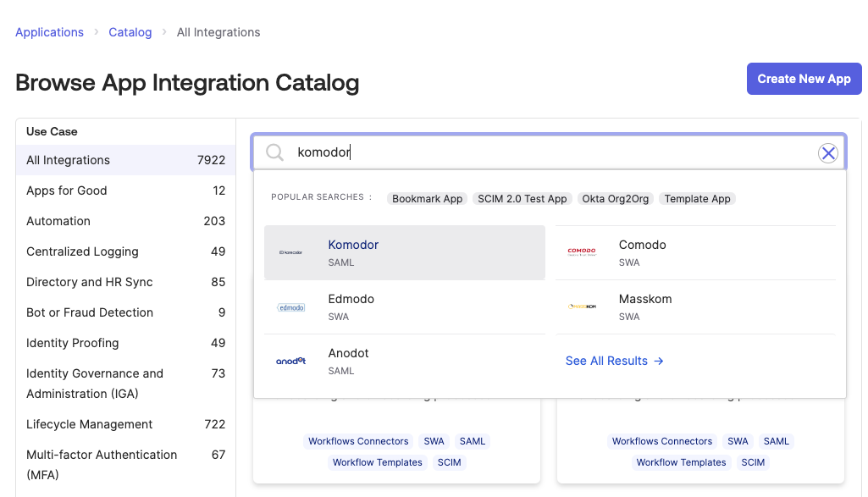
Task: Select Bot or Fraud Detection use case
Action: pyautogui.click(x=125, y=312)
